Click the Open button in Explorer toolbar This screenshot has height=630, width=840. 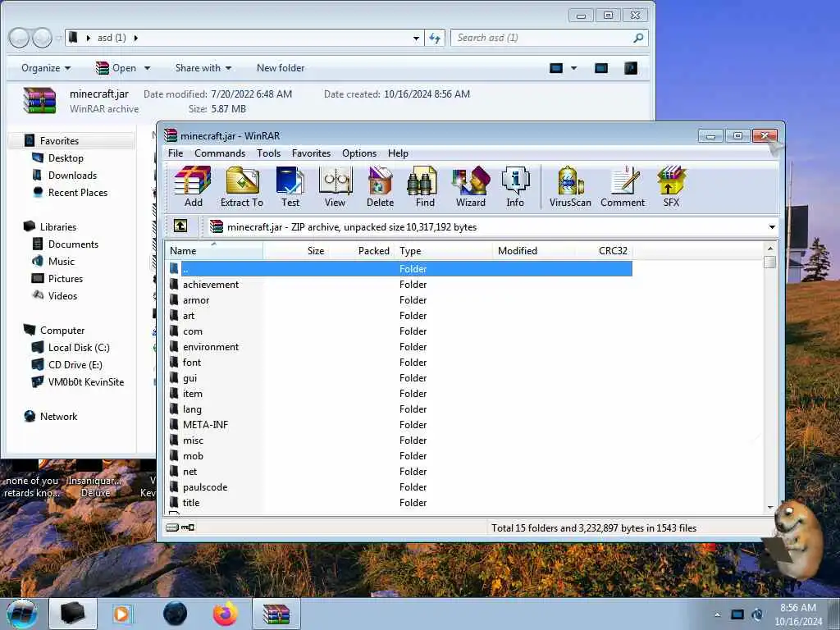point(116,68)
